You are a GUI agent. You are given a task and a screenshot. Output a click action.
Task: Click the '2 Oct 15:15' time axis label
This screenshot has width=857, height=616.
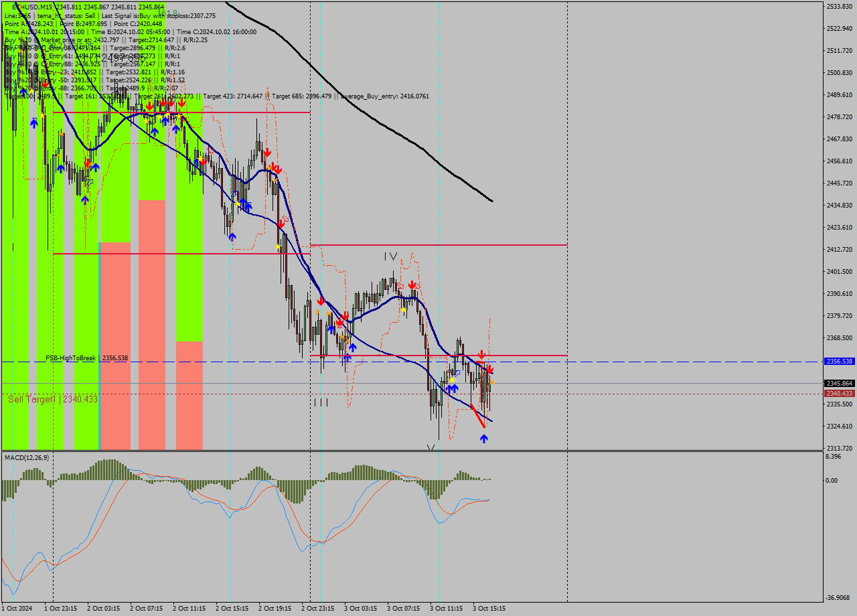tap(232, 609)
